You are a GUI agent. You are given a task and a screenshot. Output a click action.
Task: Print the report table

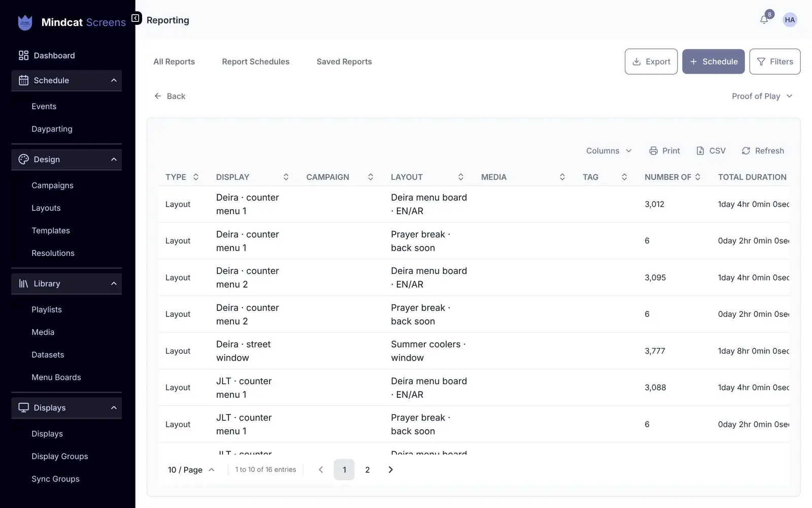(664, 151)
